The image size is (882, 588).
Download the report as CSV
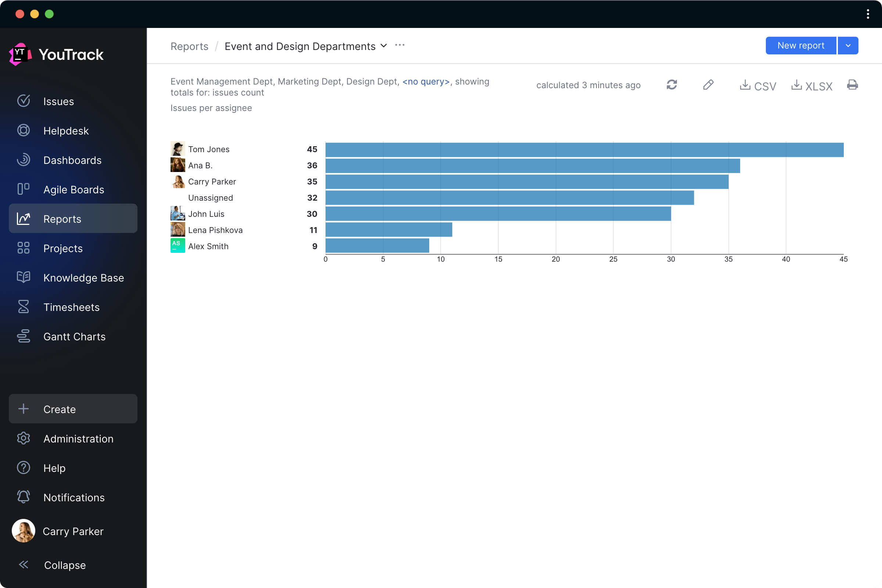pyautogui.click(x=758, y=86)
